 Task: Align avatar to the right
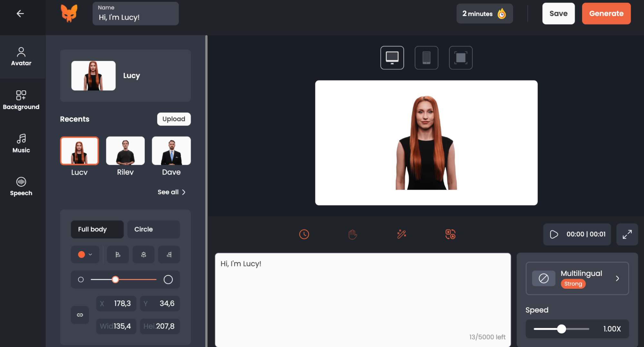coord(169,255)
